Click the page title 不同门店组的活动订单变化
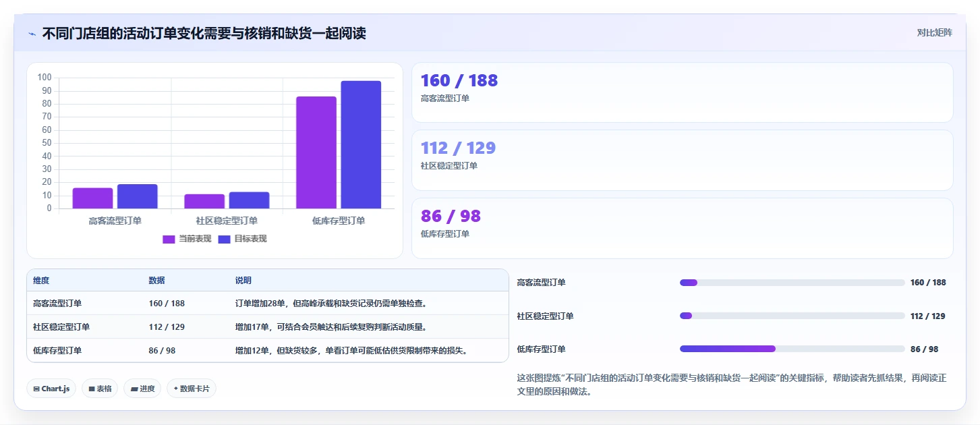This screenshot has width=980, height=425. (x=204, y=33)
